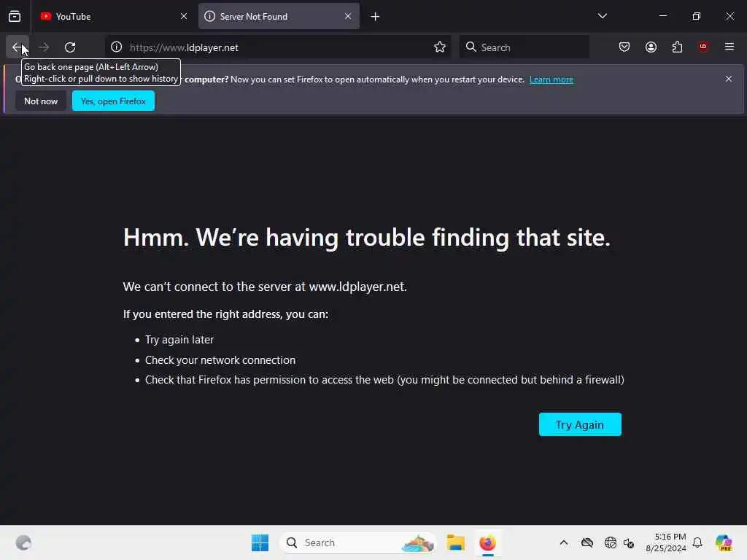The image size is (747, 560).
Task: Click the ldplayer.net address bar
Action: [x=278, y=47]
